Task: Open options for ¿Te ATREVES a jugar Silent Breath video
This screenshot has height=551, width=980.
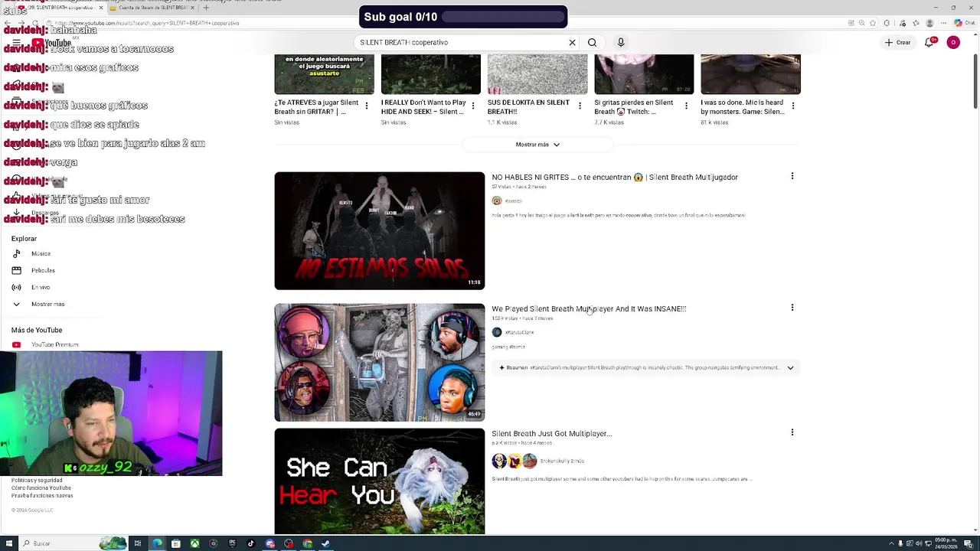Action: [x=367, y=106]
